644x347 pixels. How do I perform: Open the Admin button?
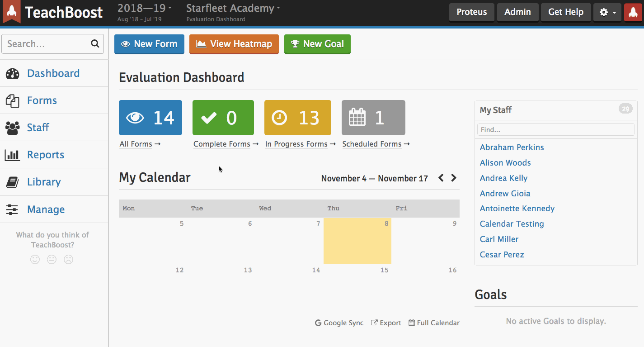coord(517,12)
